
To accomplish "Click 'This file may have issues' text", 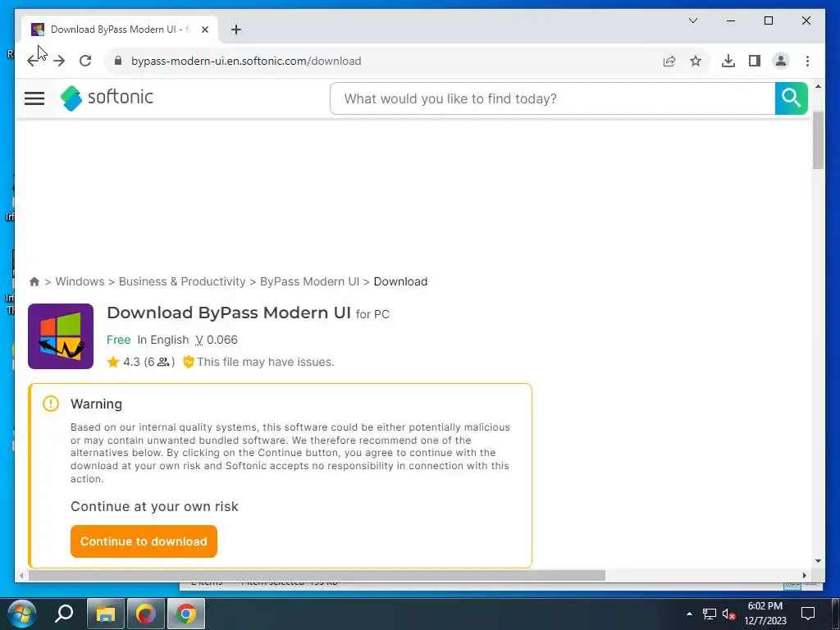I will (266, 362).
